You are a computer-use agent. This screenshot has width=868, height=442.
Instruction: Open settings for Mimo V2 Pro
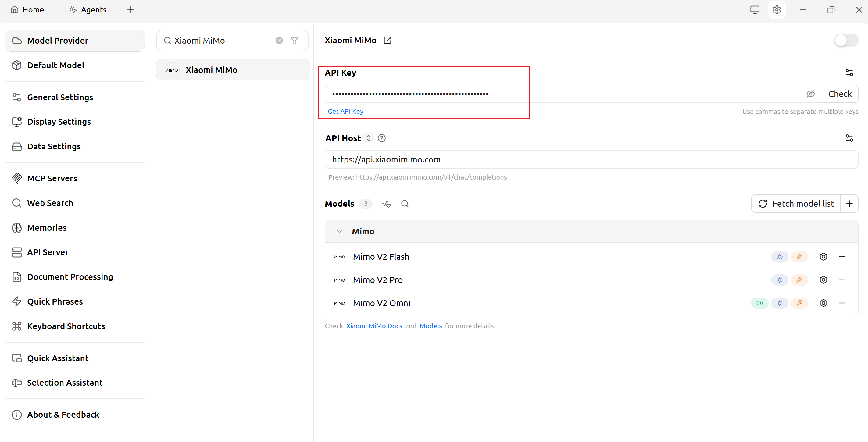click(x=823, y=280)
